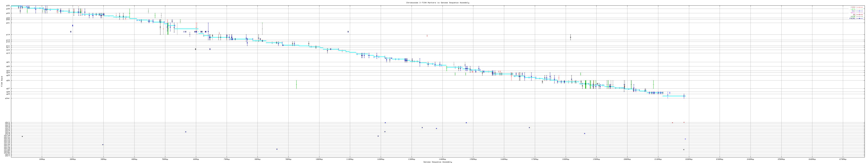
Task: Select the 200Mbp x-axis tick label
Action: click(x=627, y=159)
